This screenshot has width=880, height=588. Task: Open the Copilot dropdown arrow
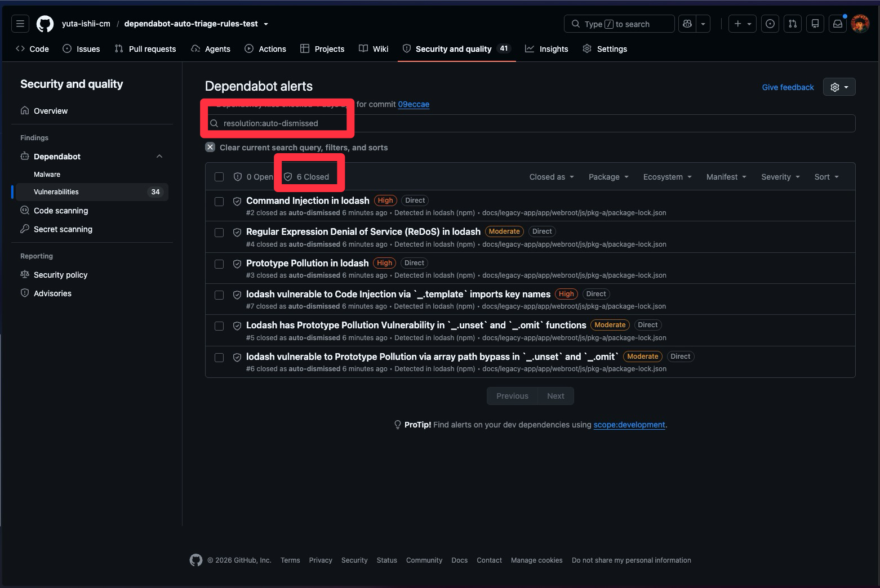point(703,24)
